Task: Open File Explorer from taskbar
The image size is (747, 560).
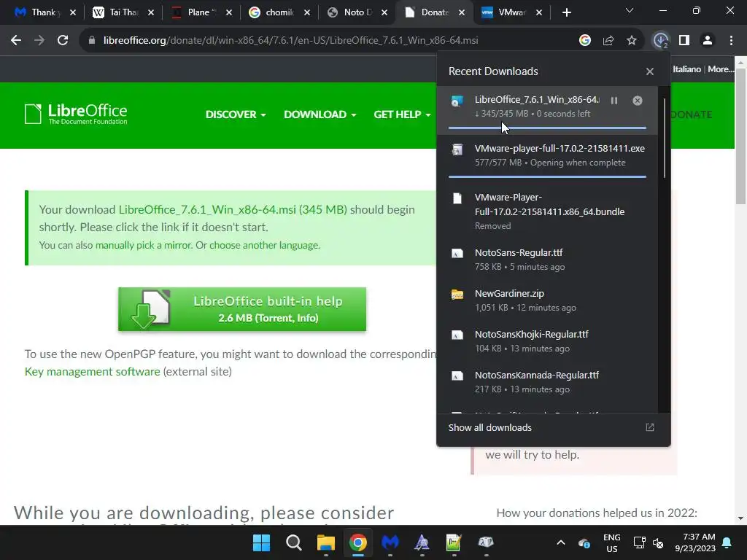Action: coord(326,542)
